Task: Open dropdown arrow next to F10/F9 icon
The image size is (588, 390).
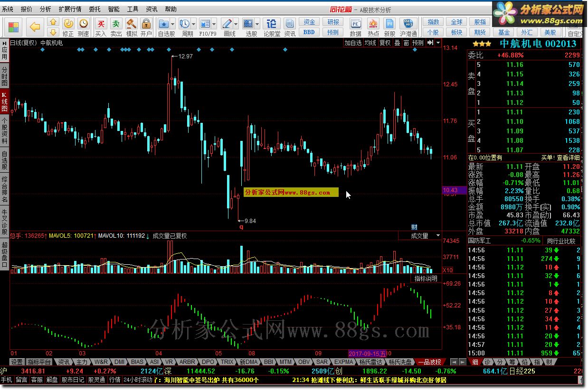Action: pyautogui.click(x=214, y=24)
